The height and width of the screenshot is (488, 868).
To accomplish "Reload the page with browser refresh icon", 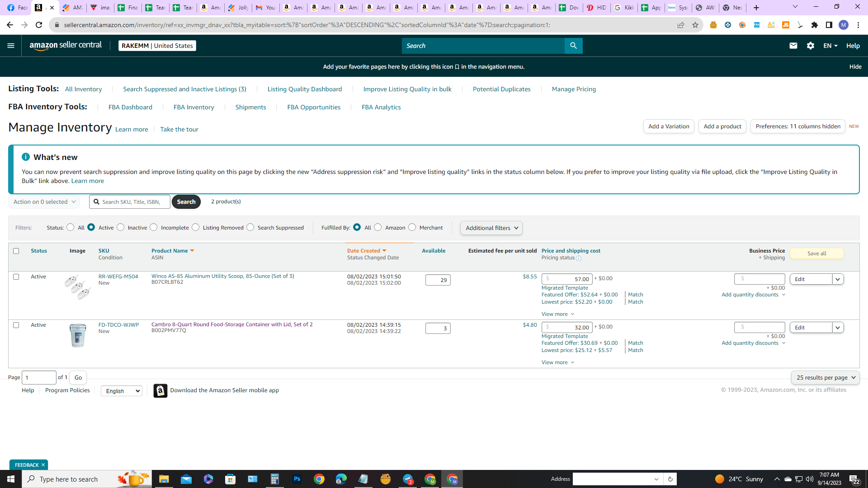I will [x=39, y=25].
